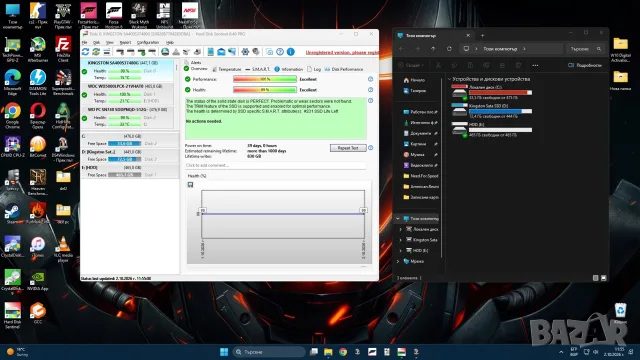This screenshot has width=640, height=360.
Task: Switch to the Log tab
Action: [314, 69]
